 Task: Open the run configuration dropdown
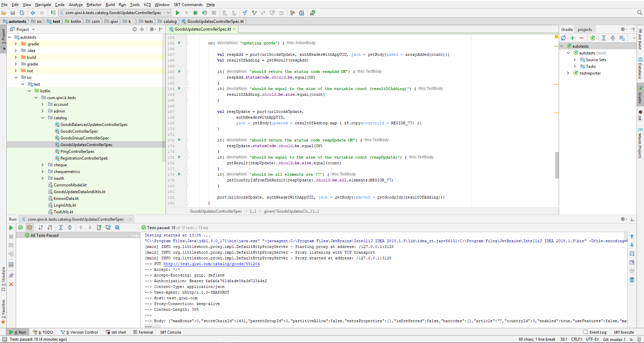point(168,13)
